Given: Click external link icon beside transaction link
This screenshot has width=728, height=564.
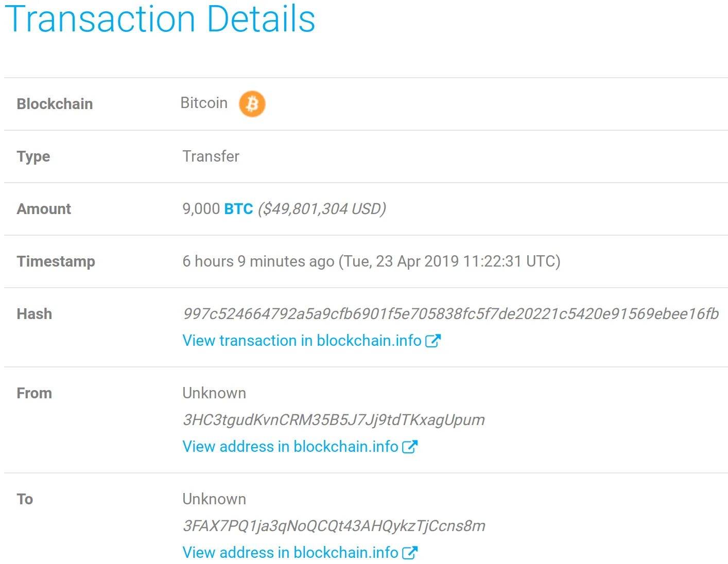Looking at the screenshot, I should tap(433, 341).
